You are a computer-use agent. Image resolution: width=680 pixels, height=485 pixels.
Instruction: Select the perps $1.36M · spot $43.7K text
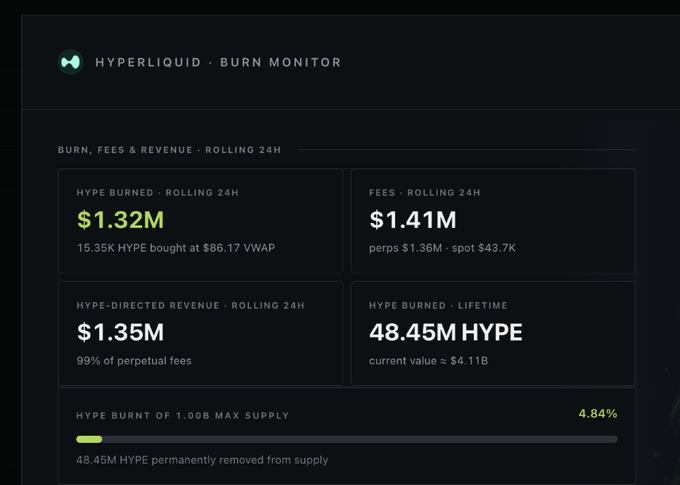click(442, 248)
